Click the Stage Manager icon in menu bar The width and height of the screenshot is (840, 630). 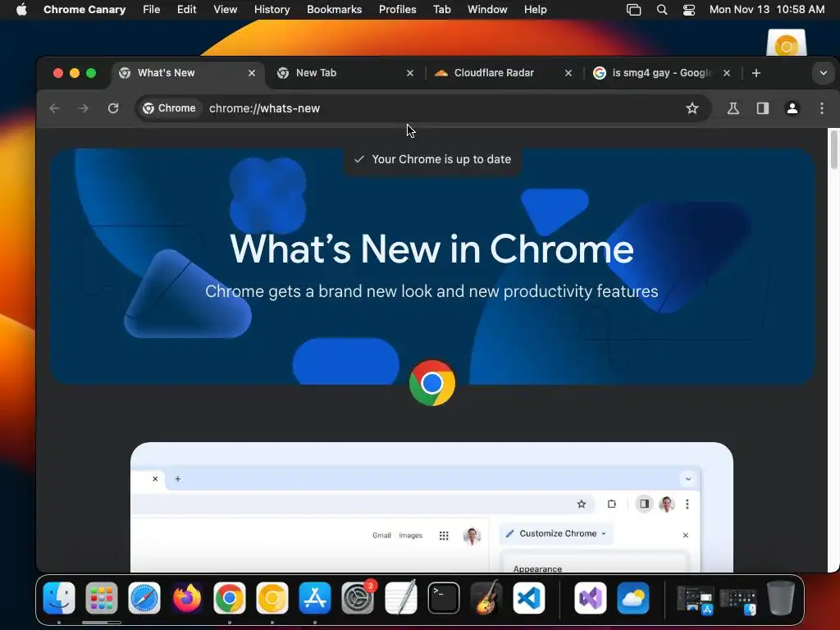point(634,10)
